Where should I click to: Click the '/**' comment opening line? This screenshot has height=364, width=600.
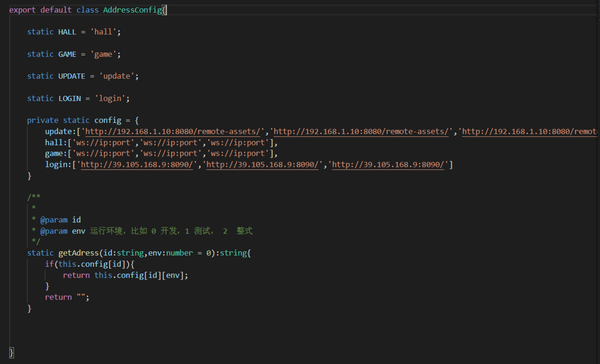tap(34, 197)
